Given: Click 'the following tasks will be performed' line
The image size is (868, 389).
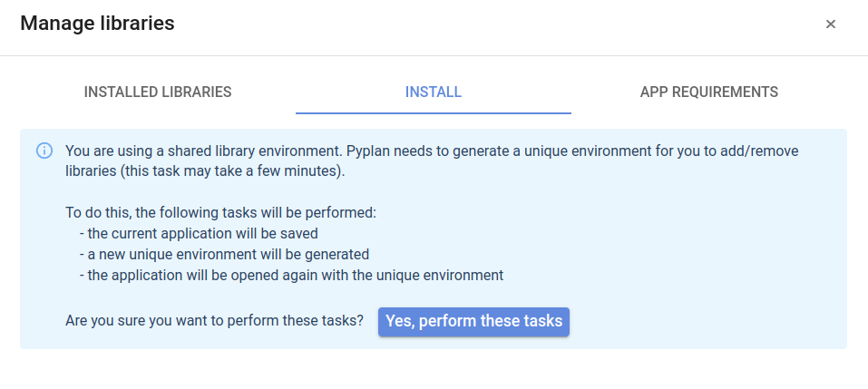Looking at the screenshot, I should pos(221,212).
